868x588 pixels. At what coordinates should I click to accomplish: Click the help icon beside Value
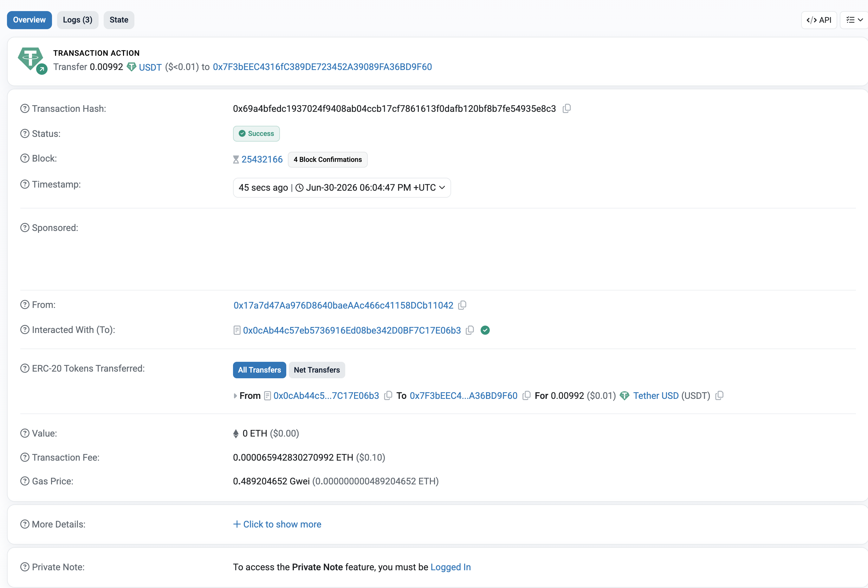(x=25, y=433)
